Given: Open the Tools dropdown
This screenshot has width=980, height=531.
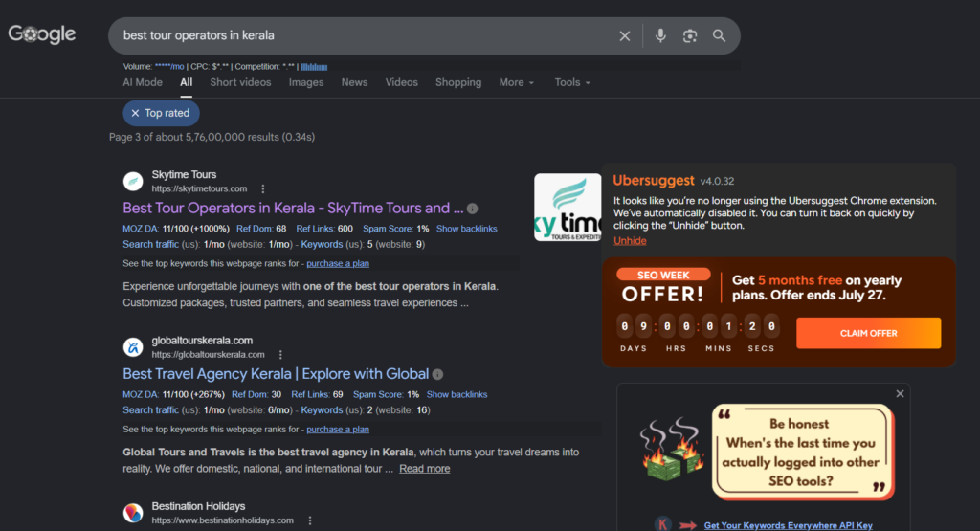Looking at the screenshot, I should click(x=572, y=82).
